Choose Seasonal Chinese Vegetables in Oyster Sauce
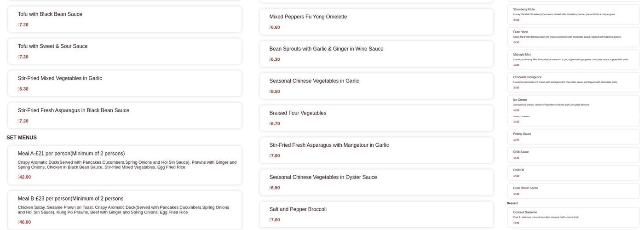This screenshot has width=644, height=230. (376, 182)
